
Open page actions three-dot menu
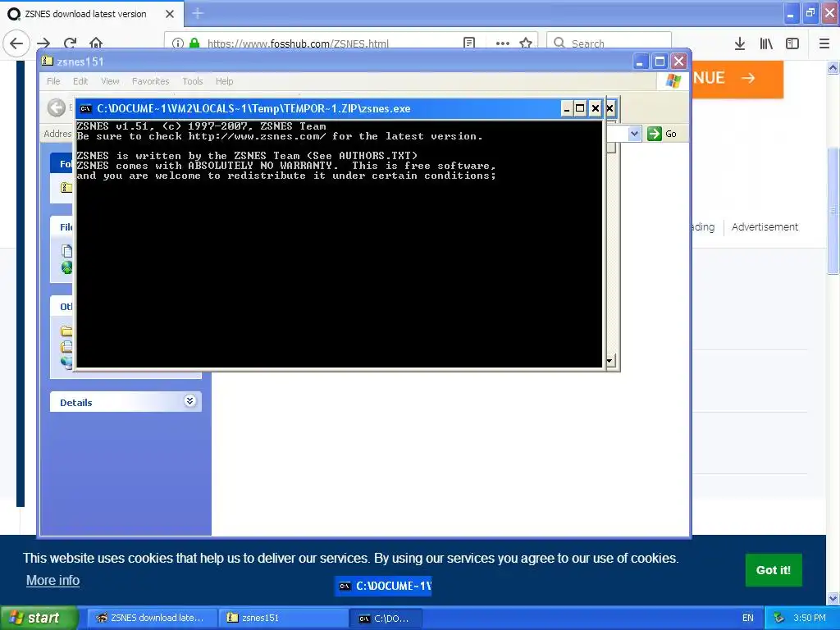[503, 43]
